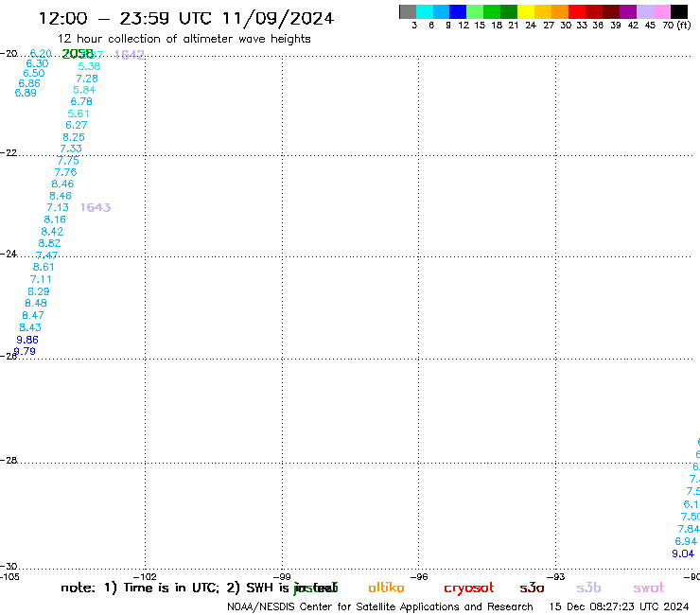Click the bright red swatch in the color scale
The height and width of the screenshot is (615, 700).
pos(577,11)
